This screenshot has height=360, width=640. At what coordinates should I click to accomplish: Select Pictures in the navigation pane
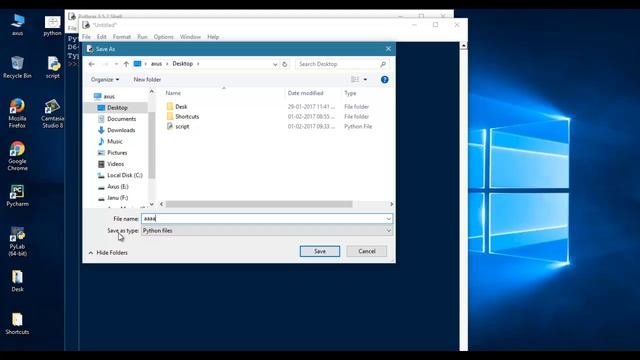(113, 153)
